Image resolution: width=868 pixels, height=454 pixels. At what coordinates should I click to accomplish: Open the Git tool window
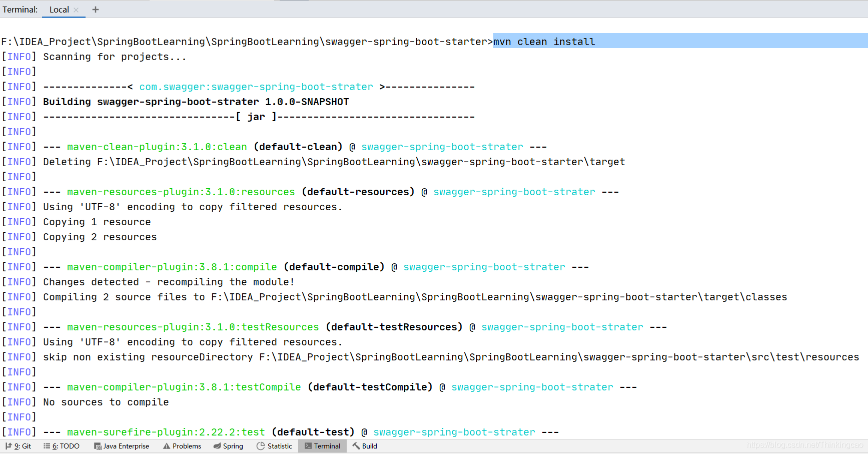click(18, 446)
